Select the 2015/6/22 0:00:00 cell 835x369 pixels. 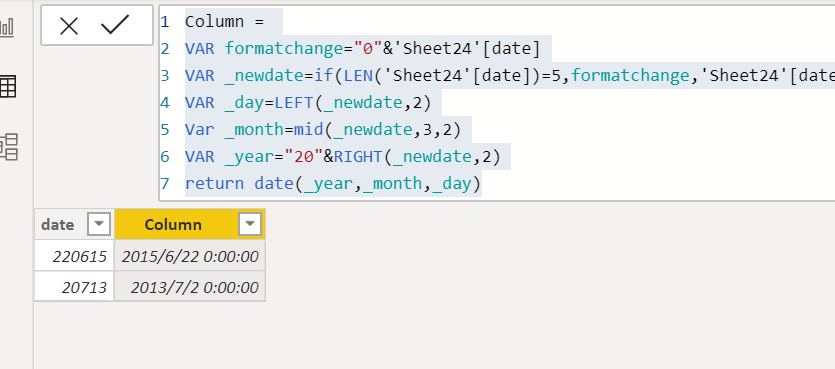pyautogui.click(x=190, y=256)
